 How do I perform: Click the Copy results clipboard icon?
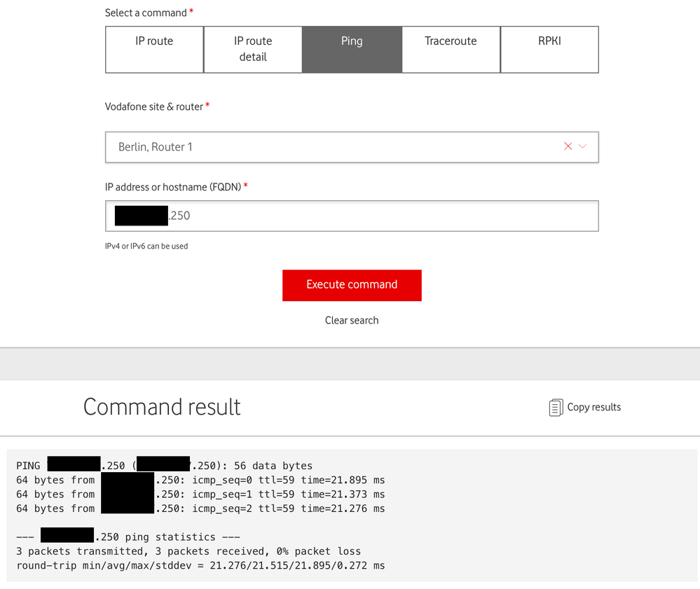coord(556,408)
